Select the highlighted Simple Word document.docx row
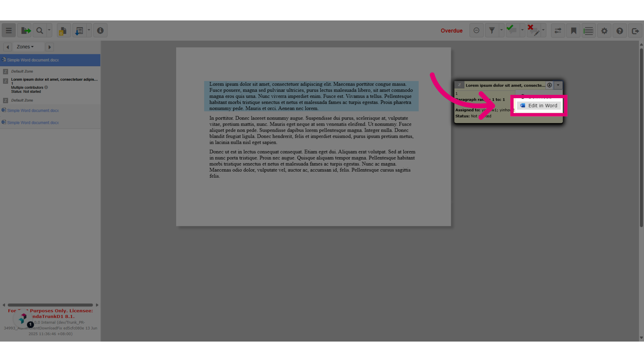 pos(50,60)
